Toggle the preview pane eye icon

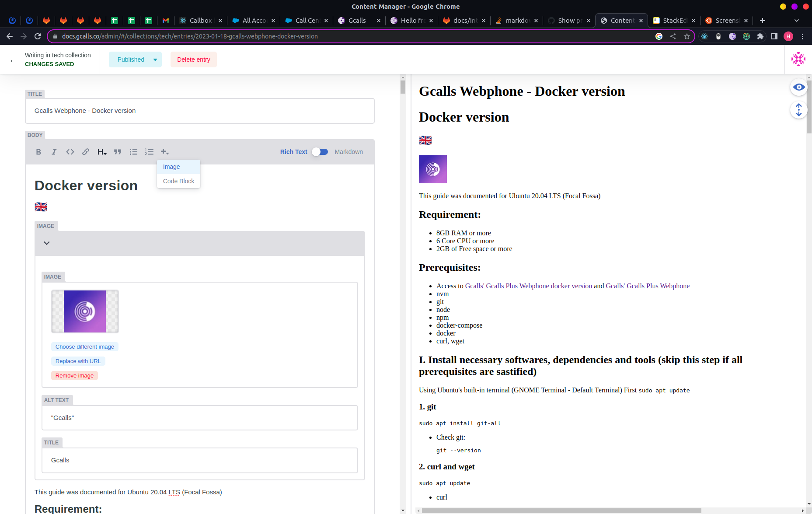[798, 87]
